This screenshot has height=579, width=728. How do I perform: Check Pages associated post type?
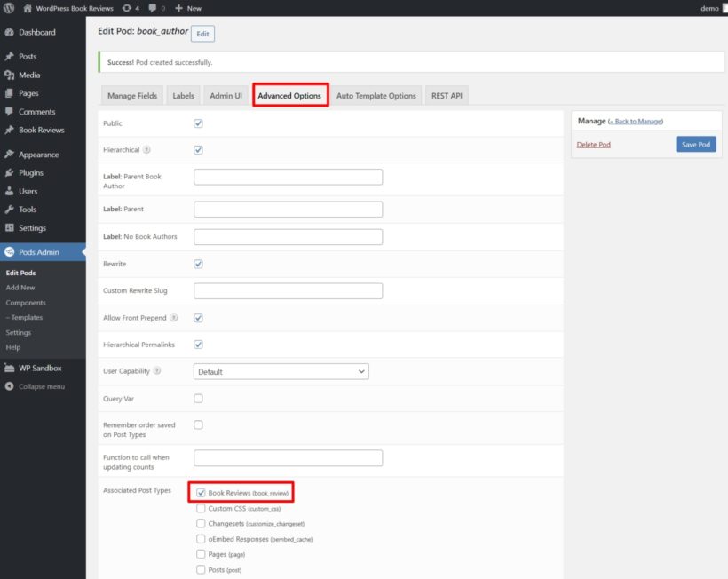click(x=201, y=554)
